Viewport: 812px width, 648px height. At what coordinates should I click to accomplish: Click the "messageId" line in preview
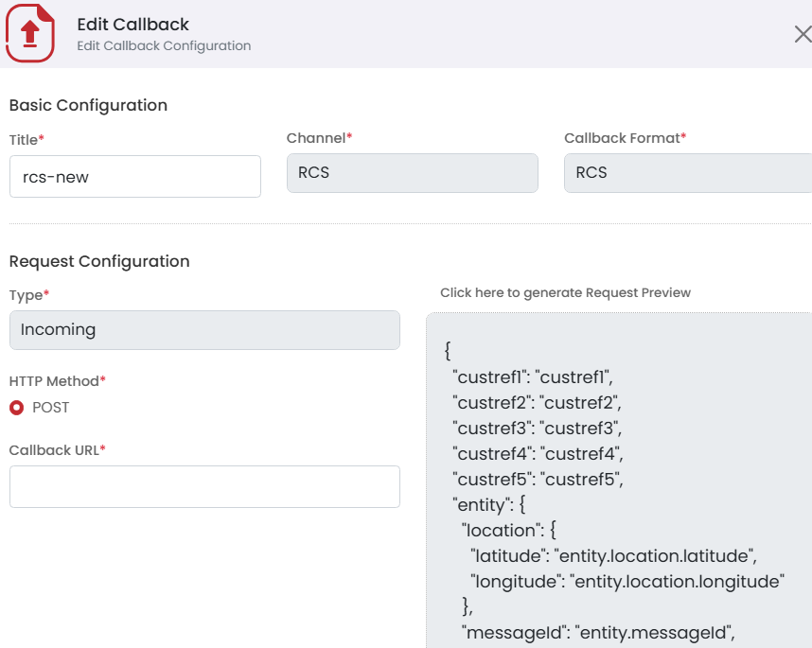point(598,633)
